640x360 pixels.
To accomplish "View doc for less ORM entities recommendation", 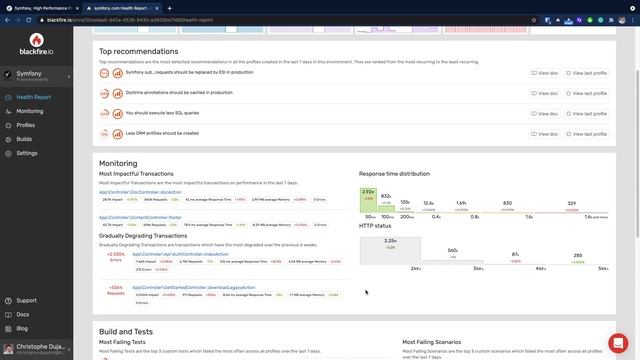I will [x=544, y=134].
